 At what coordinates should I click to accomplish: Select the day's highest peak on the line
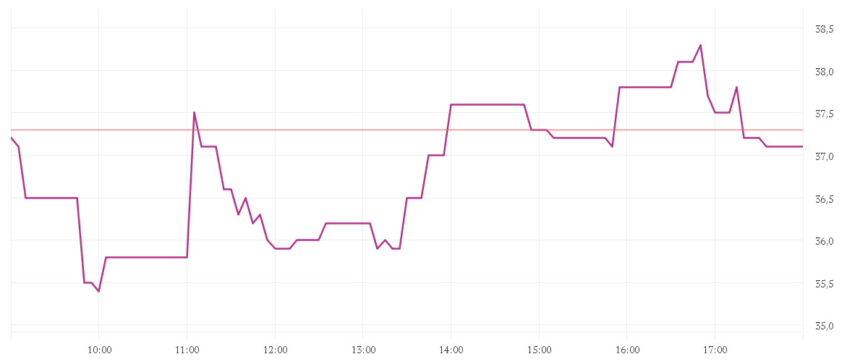click(x=700, y=45)
